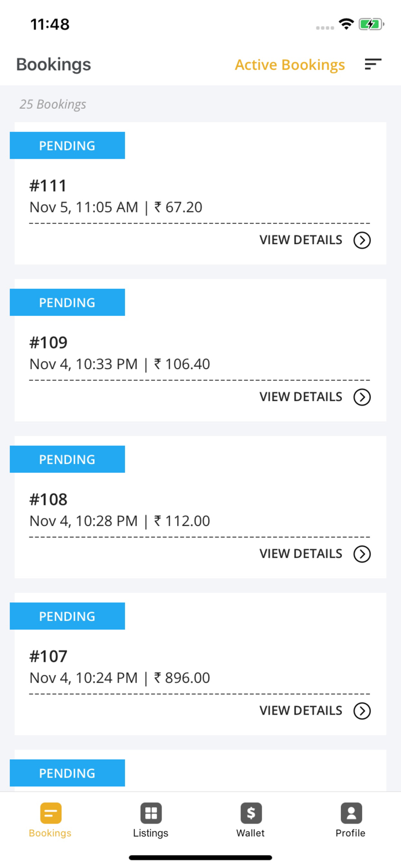Viewport: 401px width, 868px height.
Task: Tap the PENDING badge on booking #108
Action: pyautogui.click(x=67, y=459)
